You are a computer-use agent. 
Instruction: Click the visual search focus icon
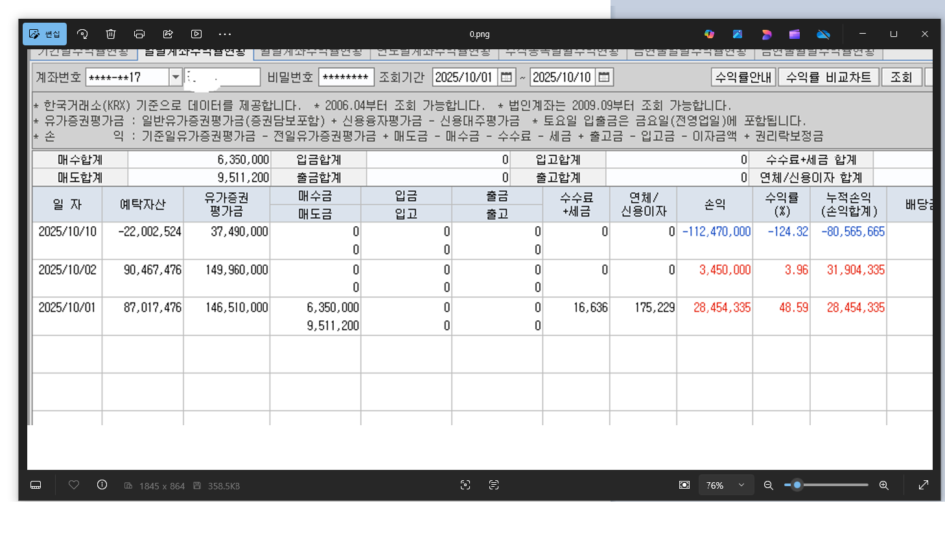[465, 485]
